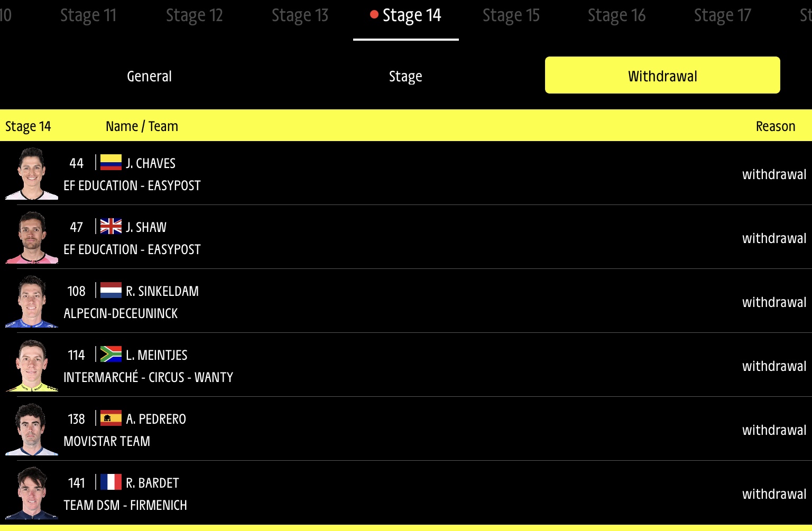Open L. Meintjes rider photo

click(x=32, y=365)
